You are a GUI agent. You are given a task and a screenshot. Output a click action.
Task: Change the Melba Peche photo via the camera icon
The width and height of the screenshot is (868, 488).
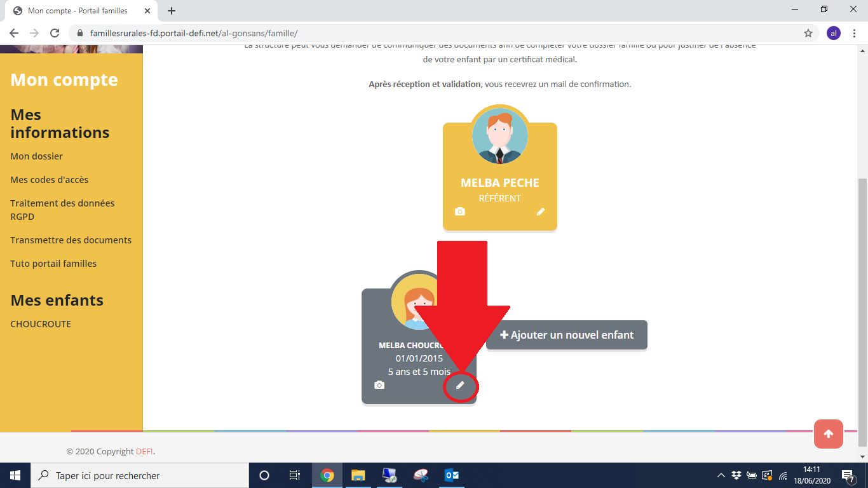[460, 212]
